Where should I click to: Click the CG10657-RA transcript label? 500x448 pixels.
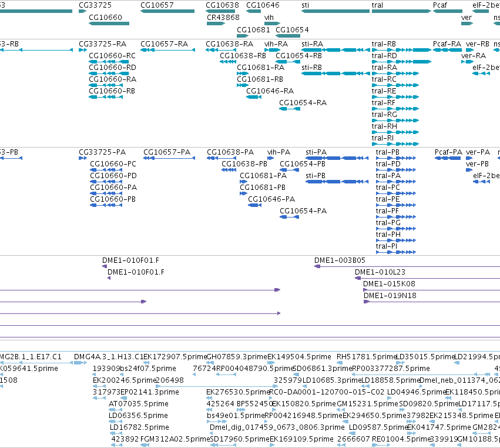(x=165, y=44)
